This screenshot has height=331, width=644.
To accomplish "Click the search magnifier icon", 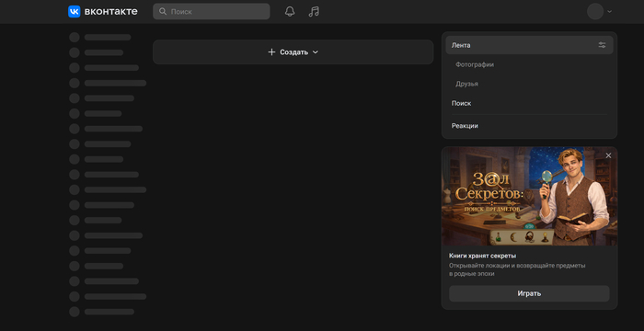I will point(163,12).
